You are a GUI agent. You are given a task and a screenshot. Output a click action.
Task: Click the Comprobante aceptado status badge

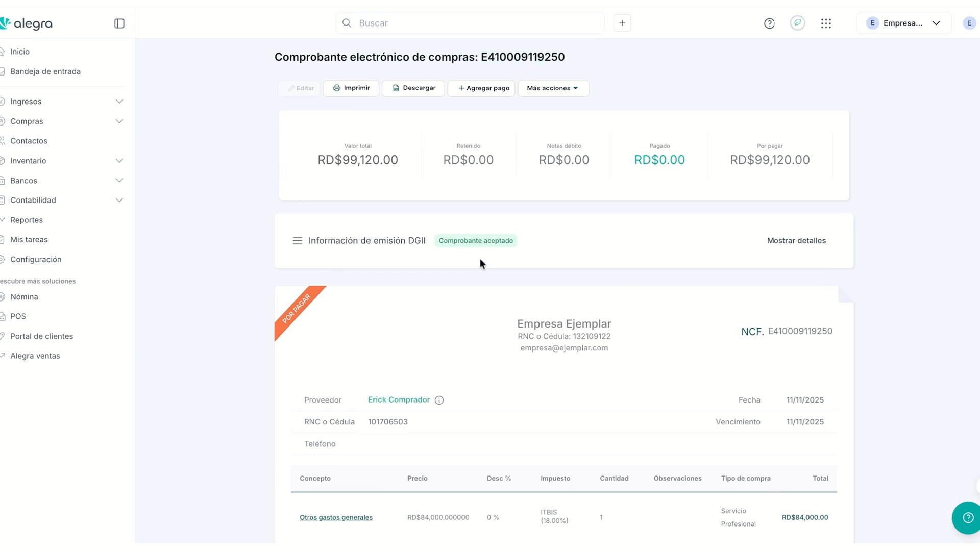tap(476, 241)
